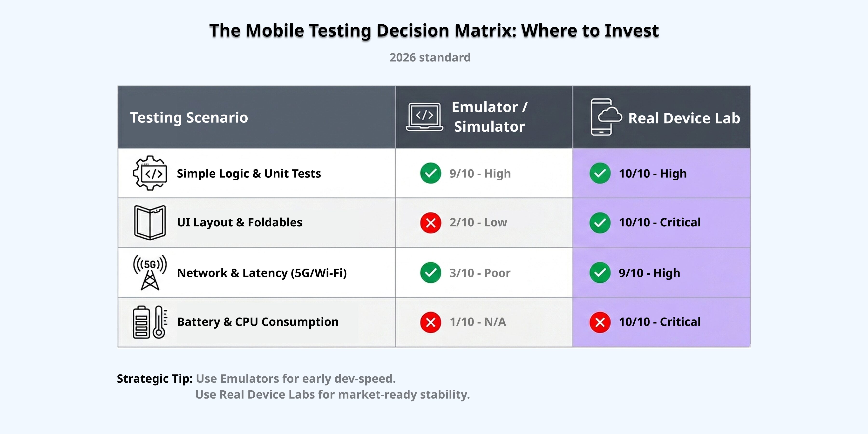
Task: Click green check beside 3/10 - Poor
Action: click(431, 273)
